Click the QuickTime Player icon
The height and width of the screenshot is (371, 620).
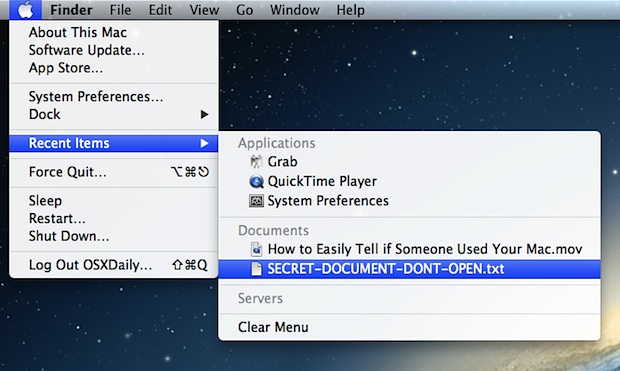(x=256, y=181)
